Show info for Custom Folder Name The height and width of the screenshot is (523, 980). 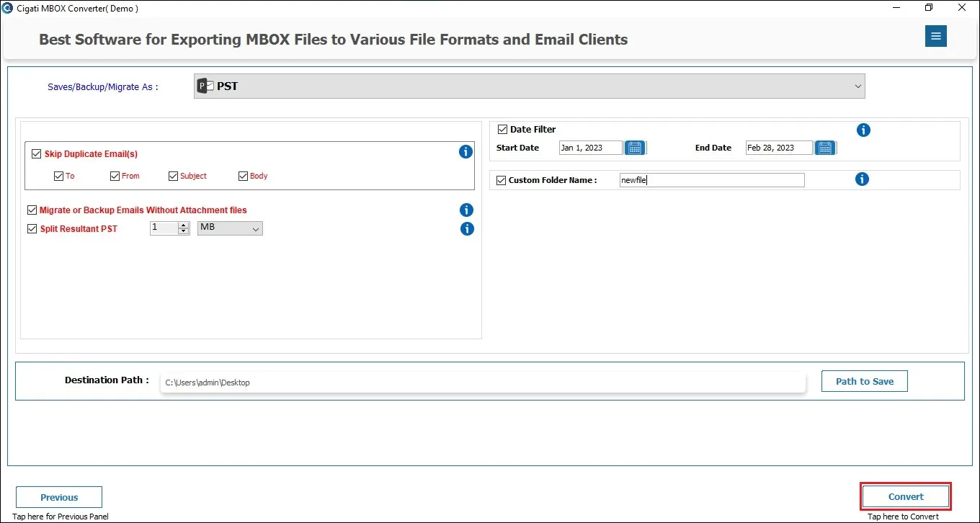(862, 179)
